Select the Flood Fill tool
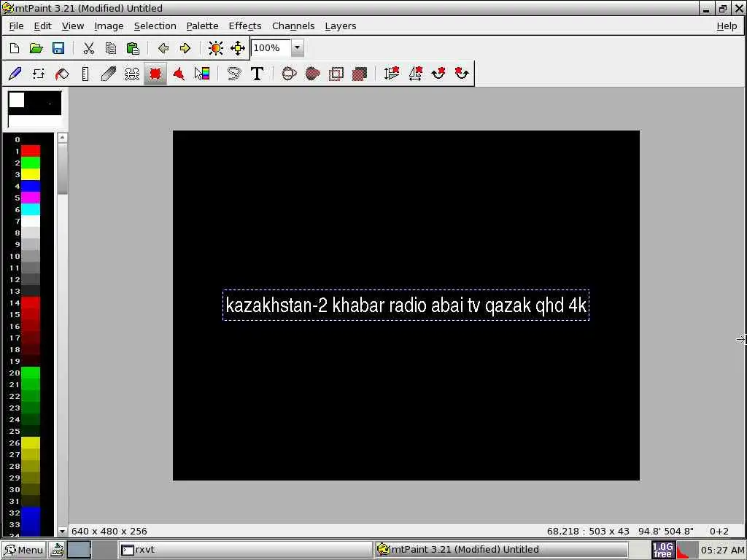Viewport: 747px width, 560px height. (x=61, y=74)
